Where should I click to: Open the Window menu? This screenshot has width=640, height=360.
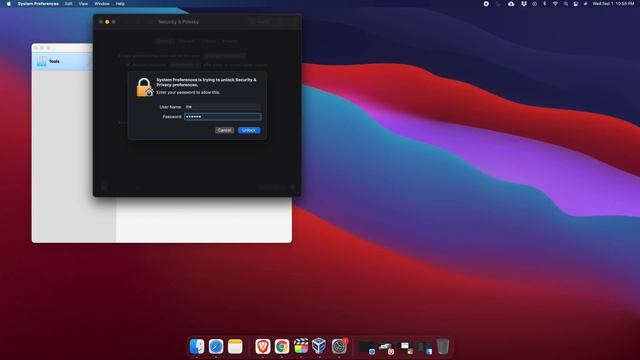pyautogui.click(x=102, y=4)
